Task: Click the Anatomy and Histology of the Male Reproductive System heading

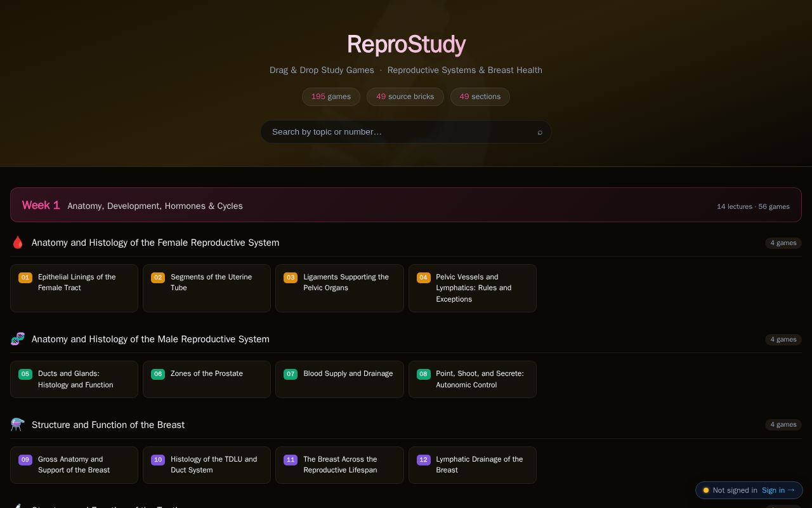Action: 150,339
